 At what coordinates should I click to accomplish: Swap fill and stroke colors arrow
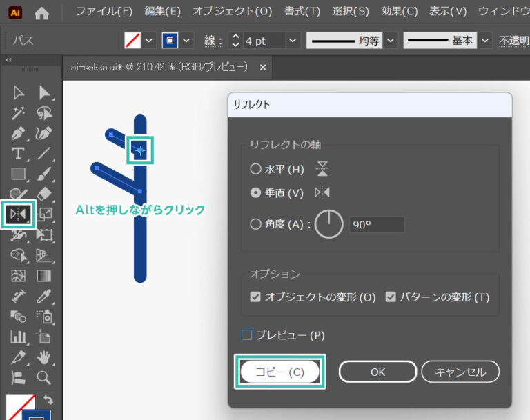pos(48,400)
